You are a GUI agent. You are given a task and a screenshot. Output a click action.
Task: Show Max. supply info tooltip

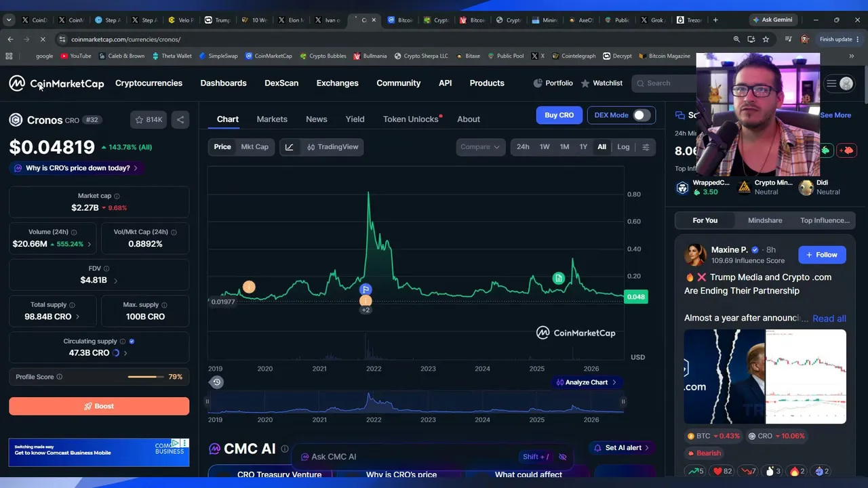[164, 305]
